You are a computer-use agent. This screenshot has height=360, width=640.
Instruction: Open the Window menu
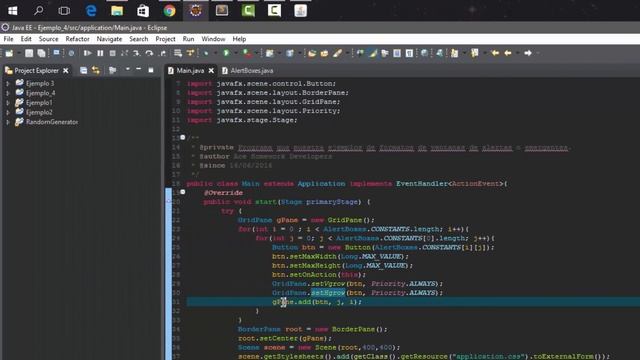coord(213,39)
